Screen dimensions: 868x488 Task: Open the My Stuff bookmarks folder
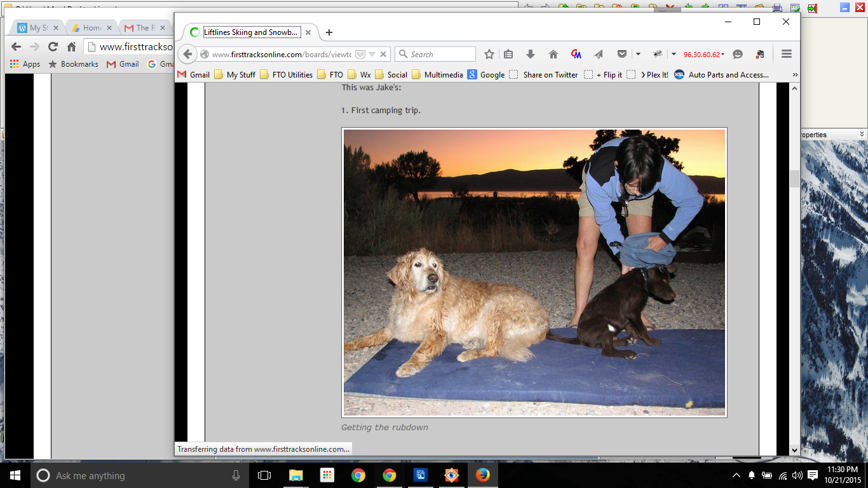(x=234, y=74)
